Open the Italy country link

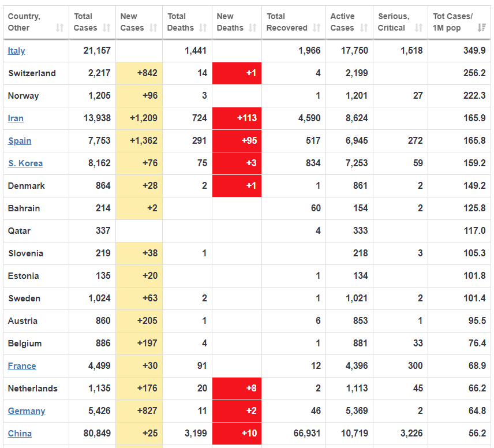coord(16,51)
